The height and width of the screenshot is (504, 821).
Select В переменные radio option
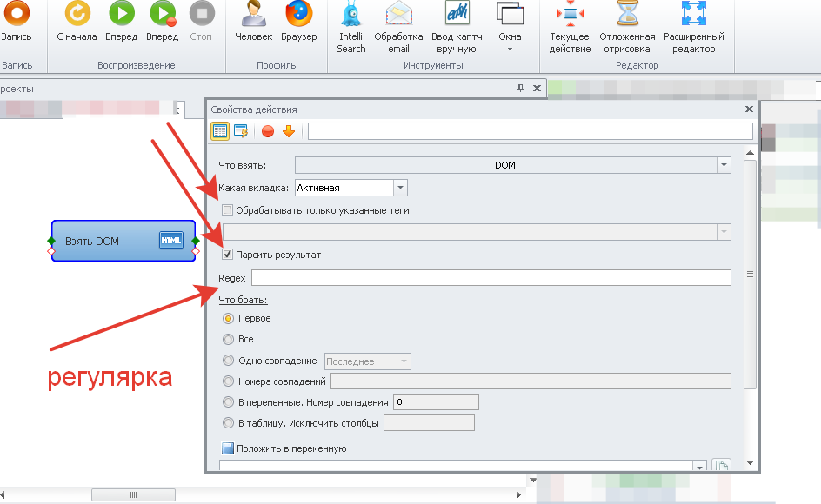point(228,402)
